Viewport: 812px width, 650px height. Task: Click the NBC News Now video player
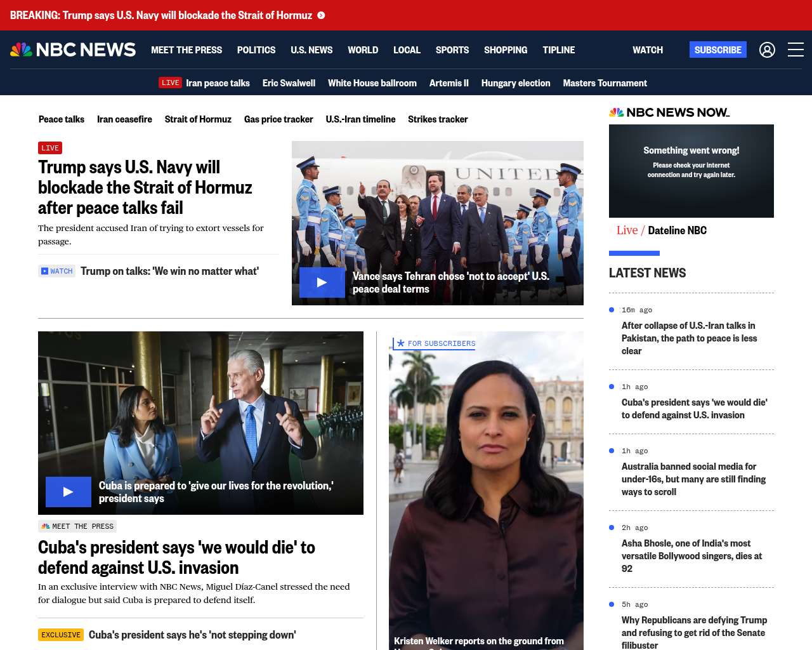691,171
